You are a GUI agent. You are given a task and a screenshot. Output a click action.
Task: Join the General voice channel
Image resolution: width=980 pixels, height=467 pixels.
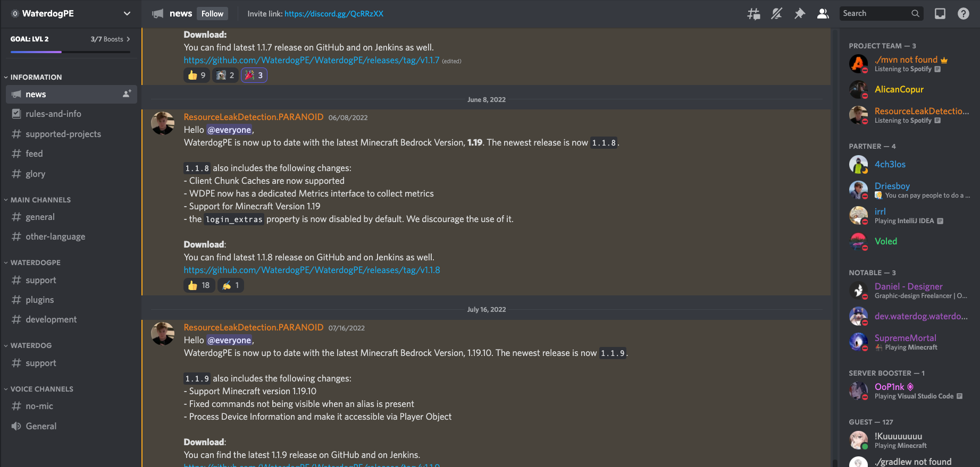41,426
